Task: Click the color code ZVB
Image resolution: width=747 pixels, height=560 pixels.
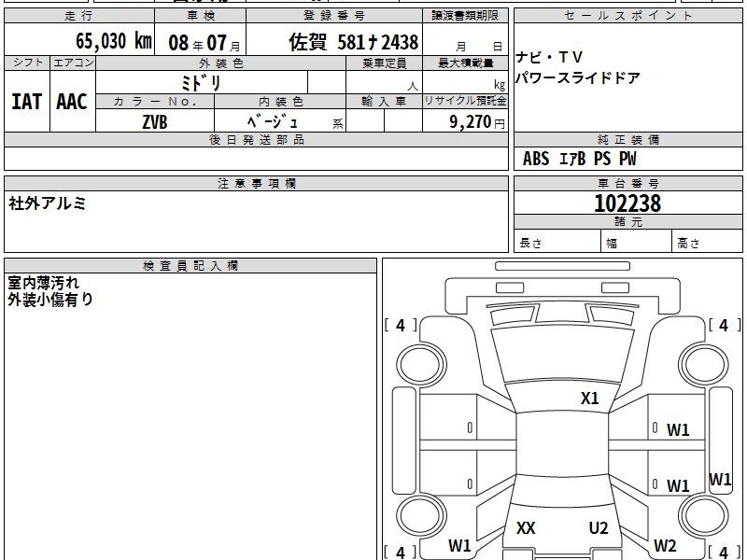Action: coord(155,122)
